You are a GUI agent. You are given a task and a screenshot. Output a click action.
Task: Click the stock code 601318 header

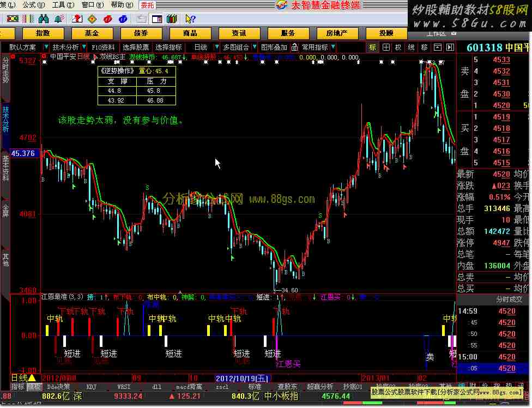[x=484, y=47]
